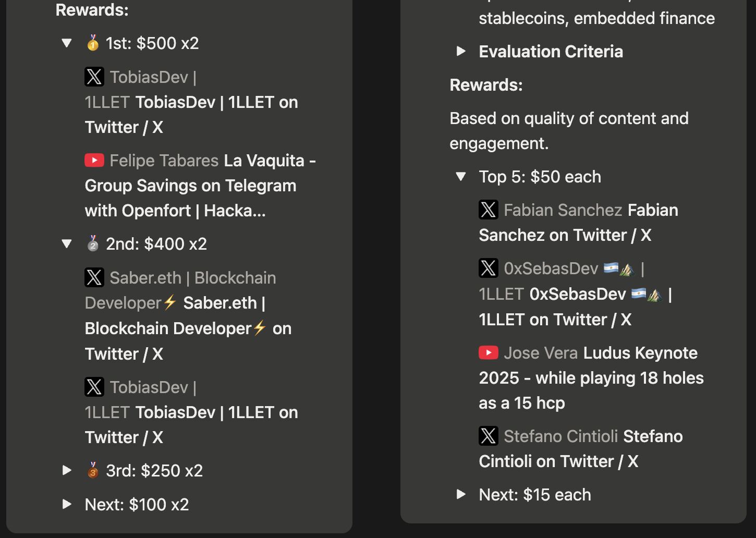Click the X icon next to 0xSebasDev
Screen dimensions: 756x538
point(489,268)
